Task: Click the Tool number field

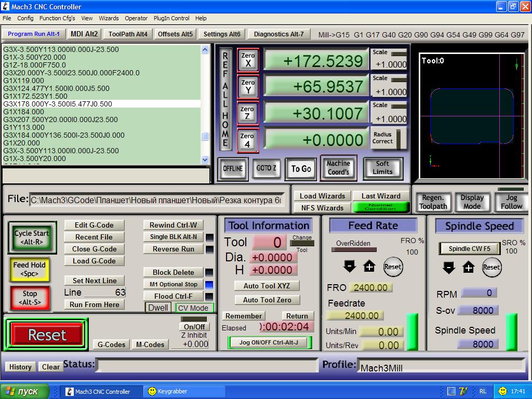Action: (270, 242)
